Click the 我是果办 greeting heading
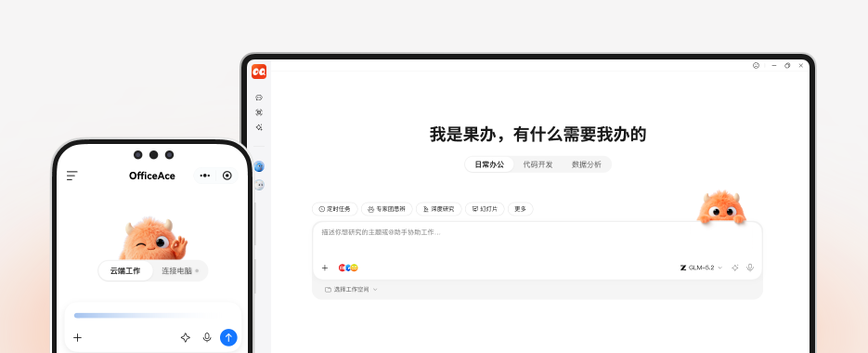Viewport: 868px width, 353px height. [x=538, y=134]
